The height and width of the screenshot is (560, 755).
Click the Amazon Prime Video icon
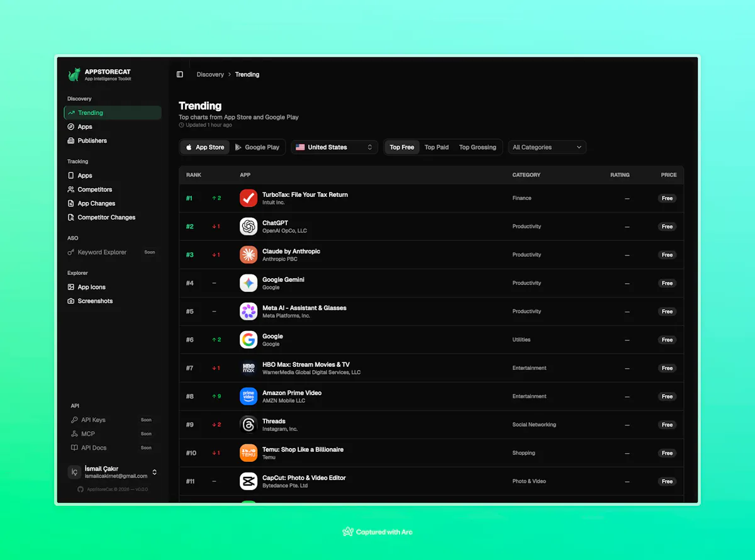click(249, 396)
